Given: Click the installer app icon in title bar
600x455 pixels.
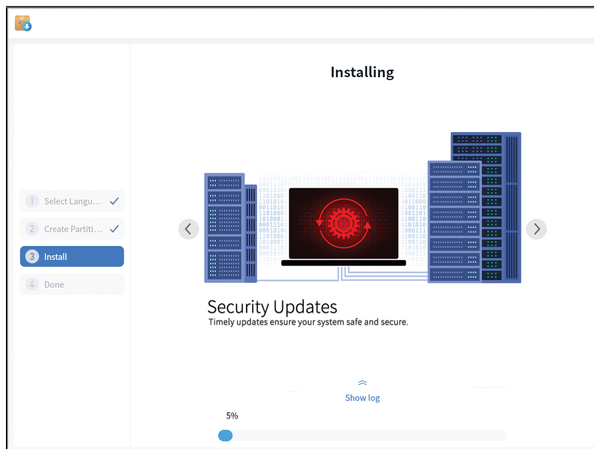Looking at the screenshot, I should pyautogui.click(x=23, y=23).
